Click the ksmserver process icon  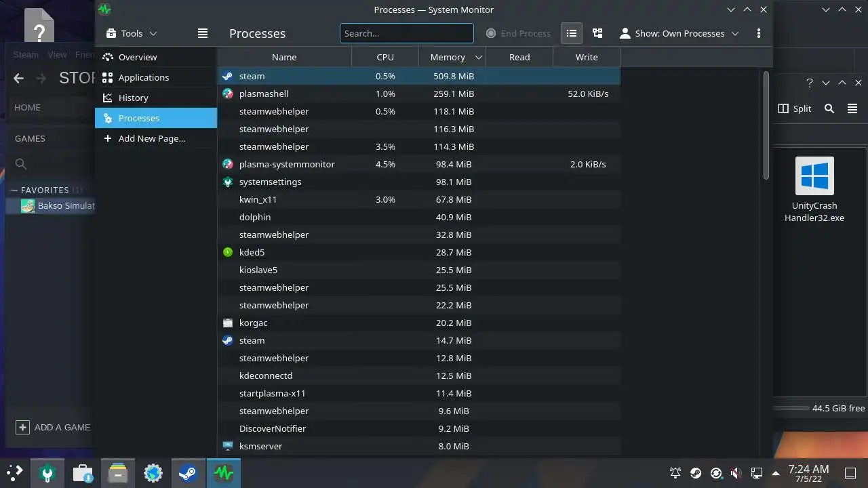click(x=228, y=446)
